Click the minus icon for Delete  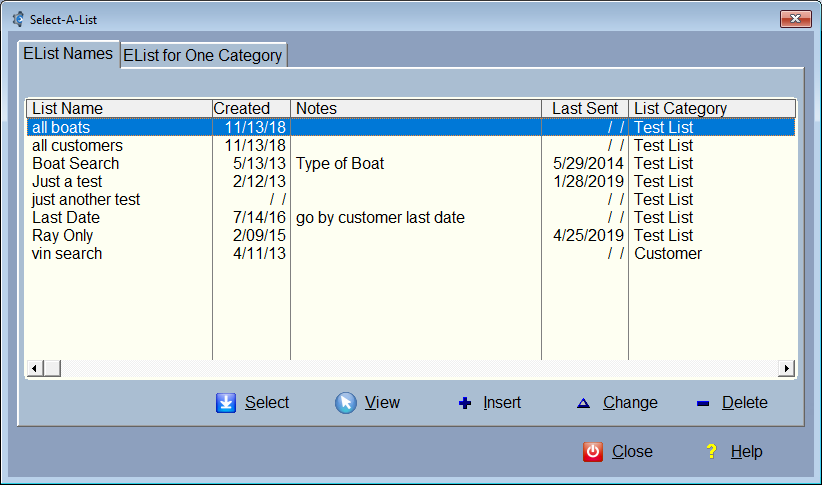click(x=702, y=403)
